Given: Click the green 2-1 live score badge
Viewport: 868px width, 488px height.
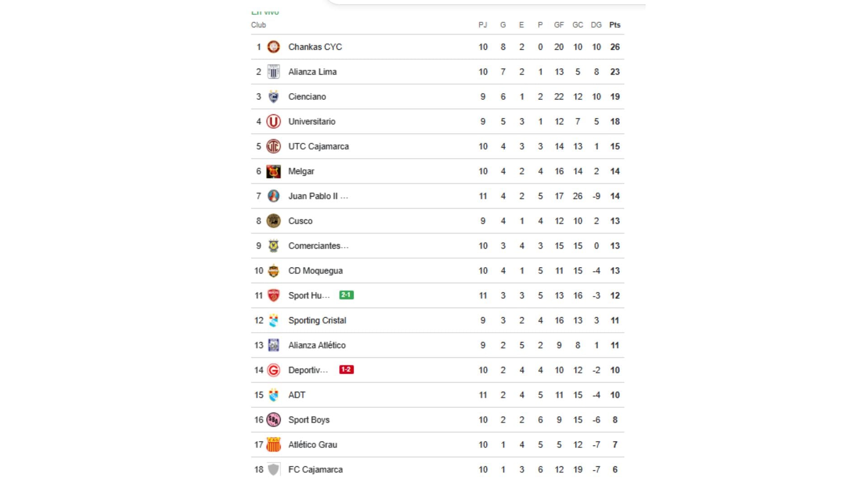Looking at the screenshot, I should point(347,295).
